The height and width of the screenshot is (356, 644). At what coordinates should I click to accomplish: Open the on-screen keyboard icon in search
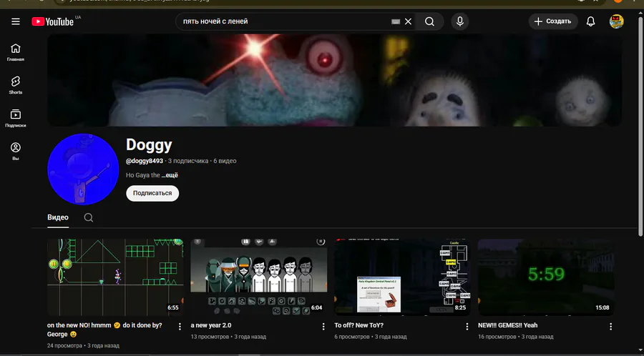(396, 21)
